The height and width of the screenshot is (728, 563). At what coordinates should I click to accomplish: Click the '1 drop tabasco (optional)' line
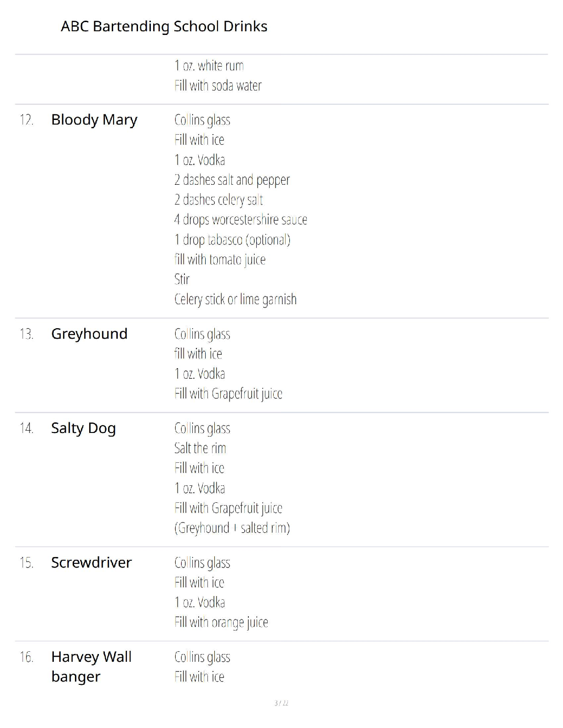(x=232, y=240)
